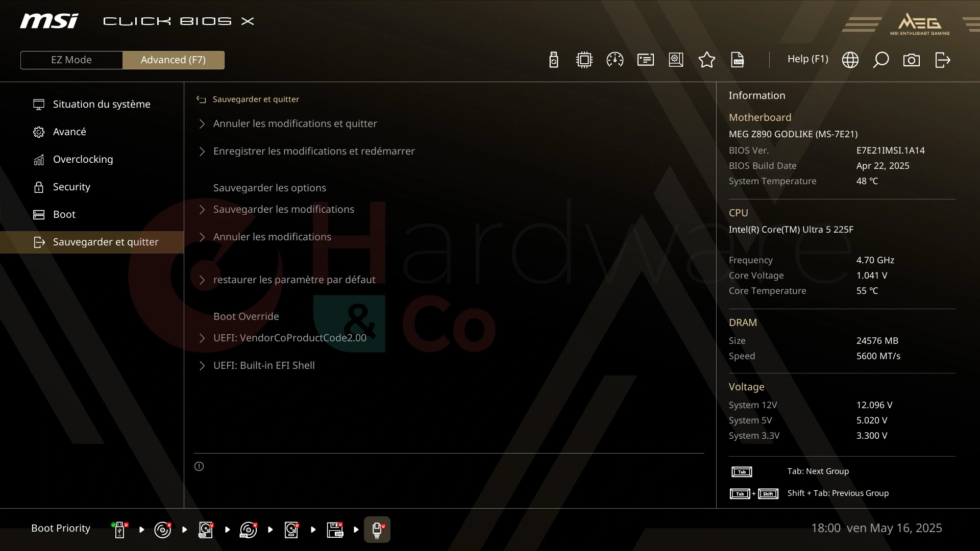Switch to EZ Mode
This screenshot has height=551, width=980.
click(71, 60)
